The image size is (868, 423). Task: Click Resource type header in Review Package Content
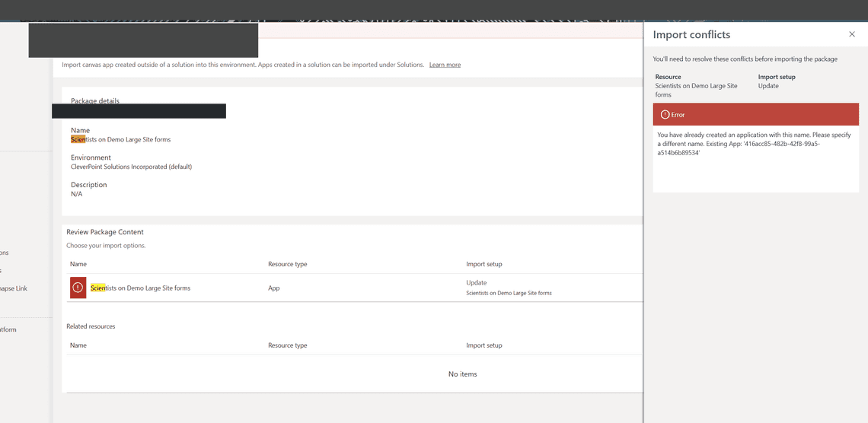[287, 264]
